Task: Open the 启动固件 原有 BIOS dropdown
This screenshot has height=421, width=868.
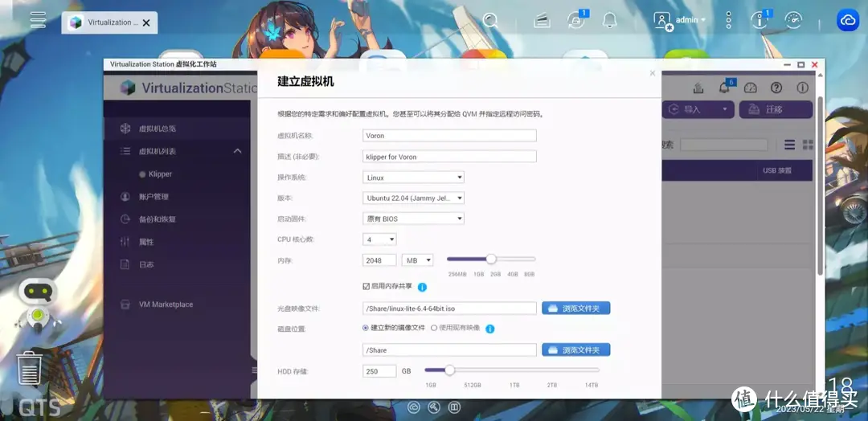Action: tap(413, 219)
